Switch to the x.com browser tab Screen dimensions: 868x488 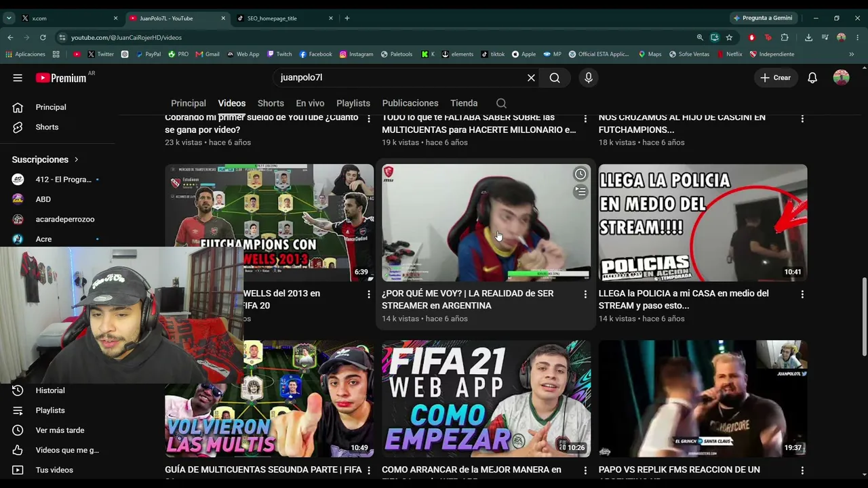68,18
